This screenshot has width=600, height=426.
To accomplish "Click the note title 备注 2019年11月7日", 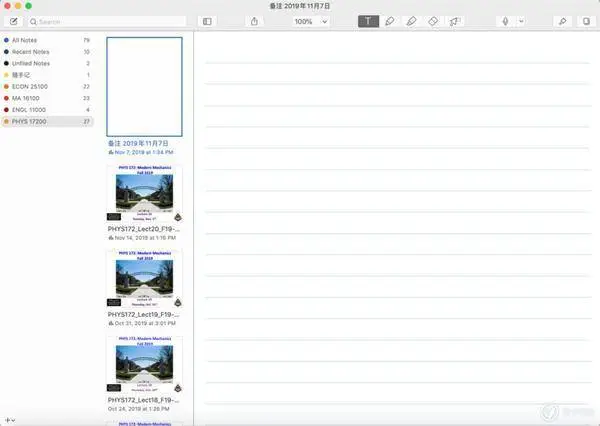I will click(x=138, y=143).
